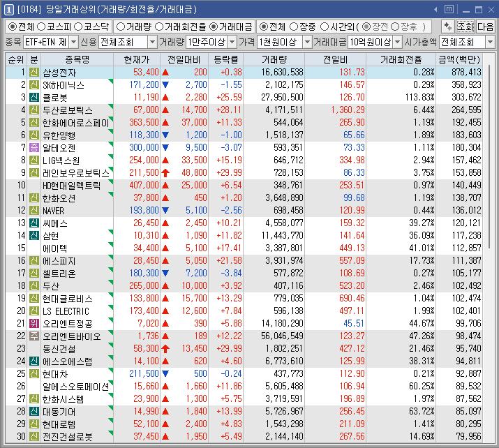
Task: Click the green corner marker on 두산로보틱스
Action: click(111, 106)
